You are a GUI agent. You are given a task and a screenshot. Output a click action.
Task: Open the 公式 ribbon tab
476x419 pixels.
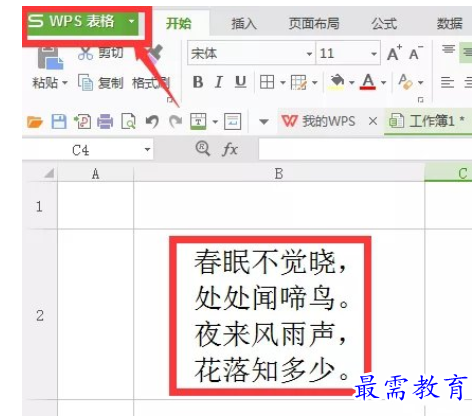click(384, 24)
